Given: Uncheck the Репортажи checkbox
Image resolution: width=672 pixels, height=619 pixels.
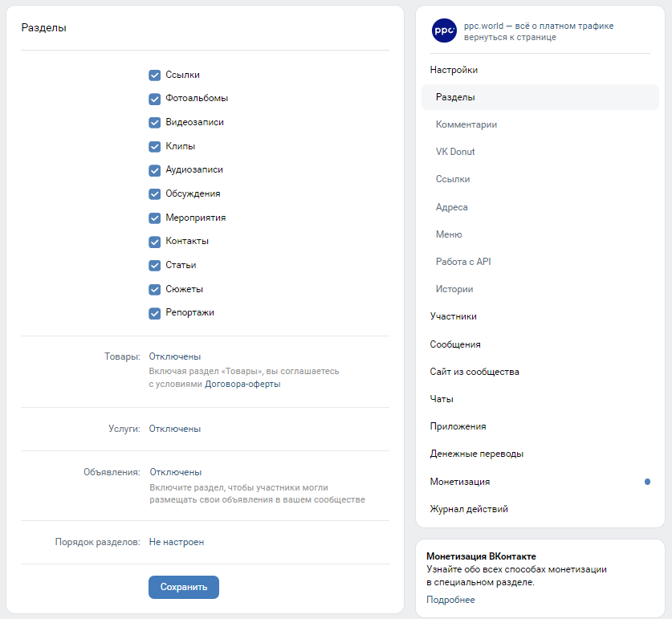Looking at the screenshot, I should tap(155, 313).
